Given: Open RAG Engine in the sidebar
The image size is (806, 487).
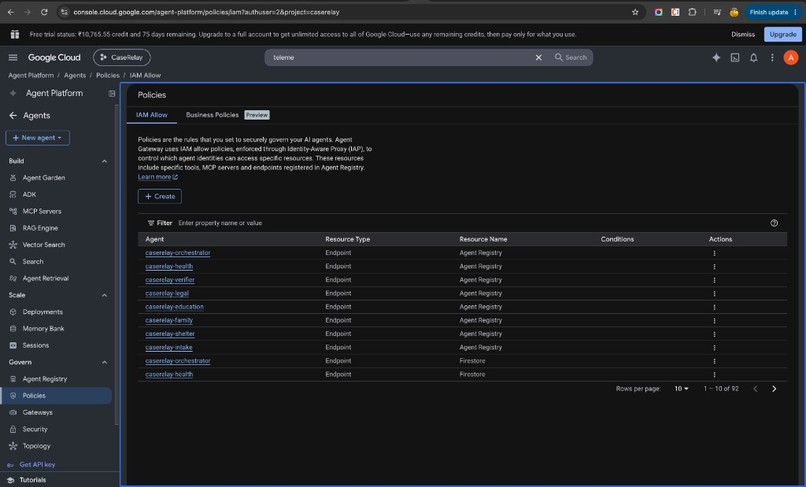Looking at the screenshot, I should tap(40, 228).
